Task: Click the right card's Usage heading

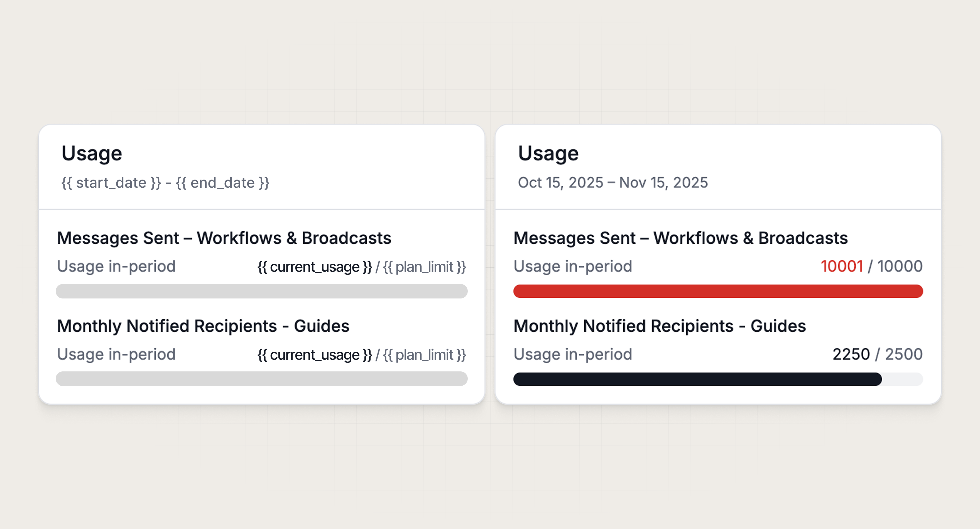Action: [548, 154]
